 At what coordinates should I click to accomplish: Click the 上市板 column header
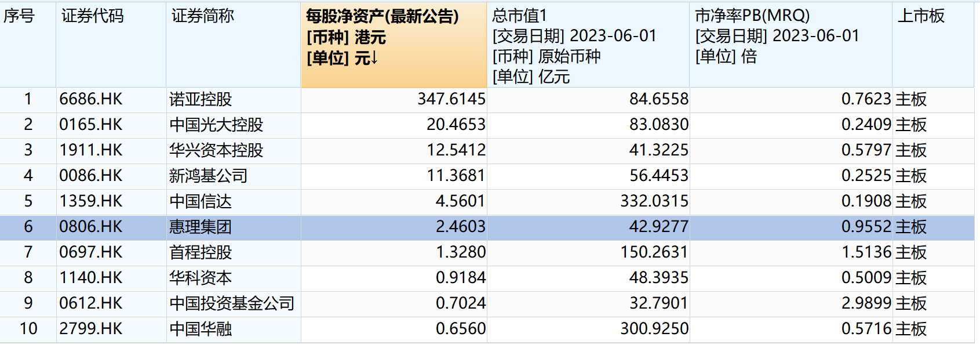click(933, 45)
